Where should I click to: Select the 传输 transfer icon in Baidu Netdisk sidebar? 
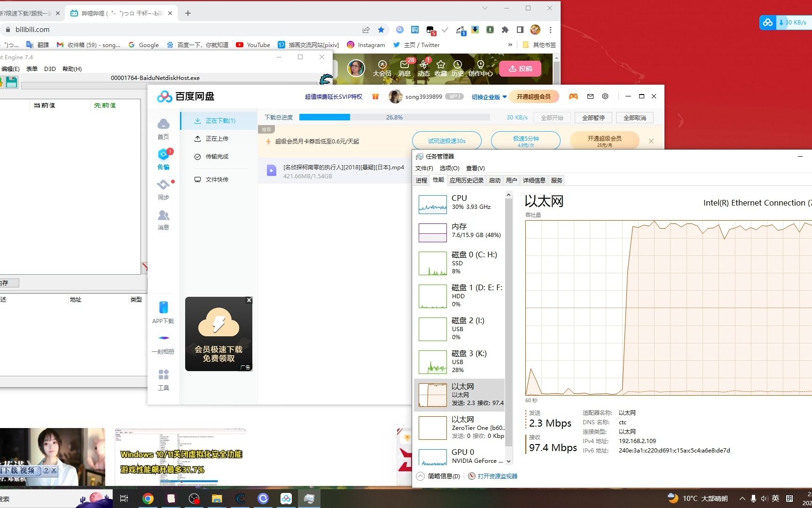pos(164,159)
